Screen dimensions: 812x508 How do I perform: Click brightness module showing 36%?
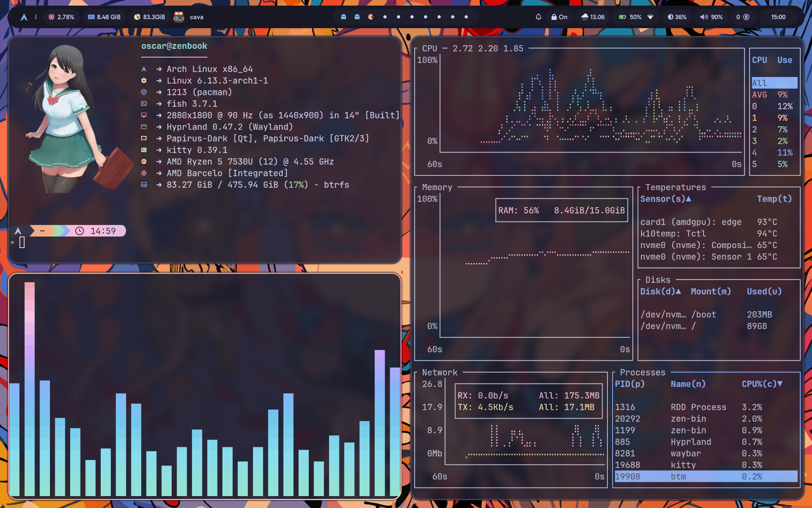(x=677, y=17)
